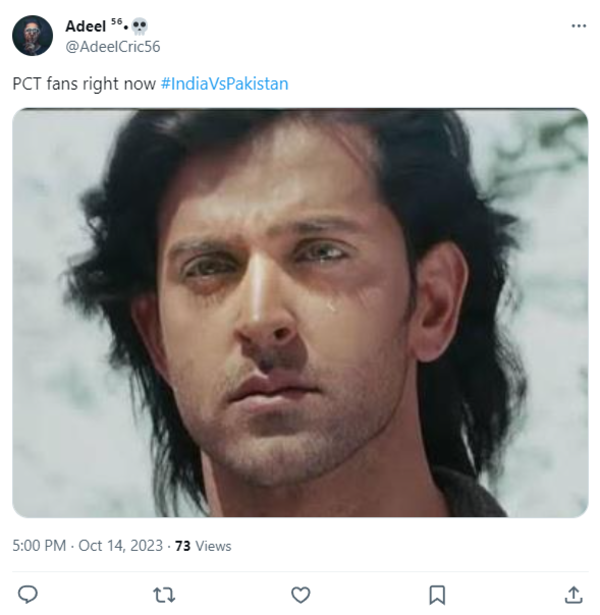Open the three-dot more options menu

(578, 26)
